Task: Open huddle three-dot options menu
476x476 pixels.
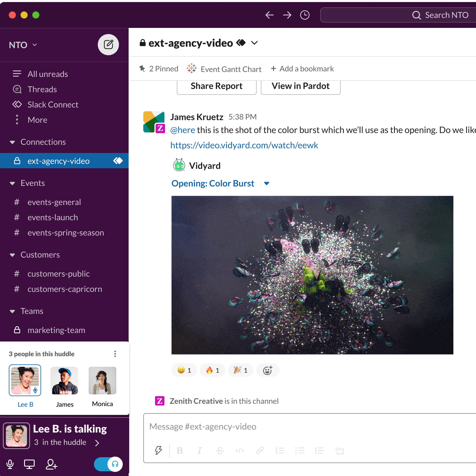Action: pyautogui.click(x=115, y=354)
